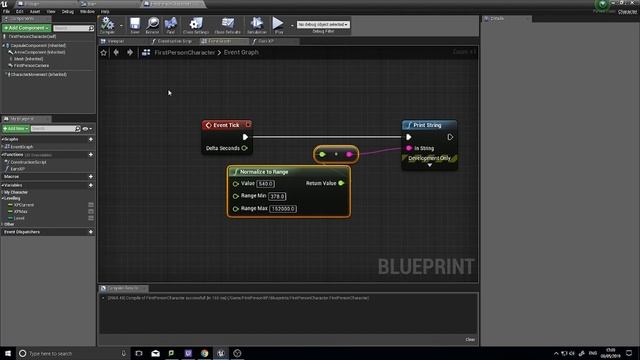Toggle visibility icon for XPMax variable
The image size is (640, 360).
[91, 211]
